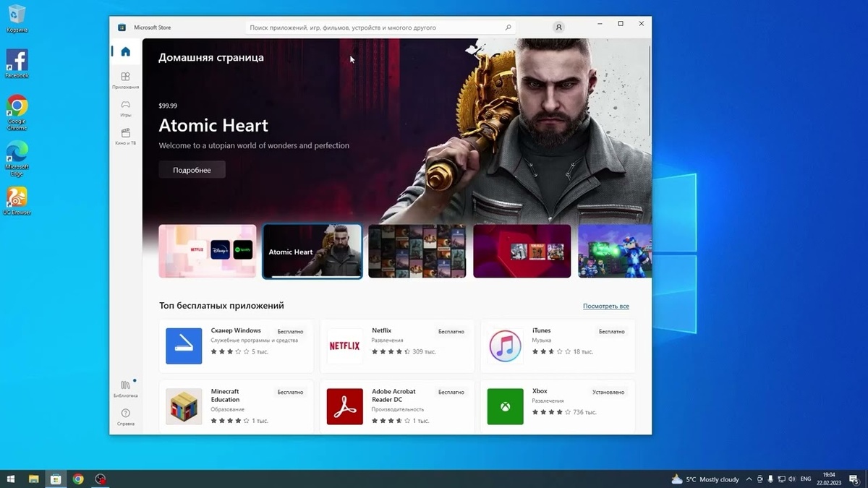Click the Бесплатно button for Adobe Acrobat
This screenshot has width=868, height=488.
coord(451,393)
